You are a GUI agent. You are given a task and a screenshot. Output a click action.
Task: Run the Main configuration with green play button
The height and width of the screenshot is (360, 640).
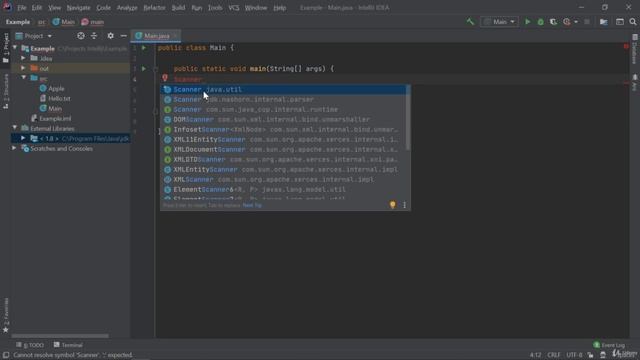(x=527, y=22)
